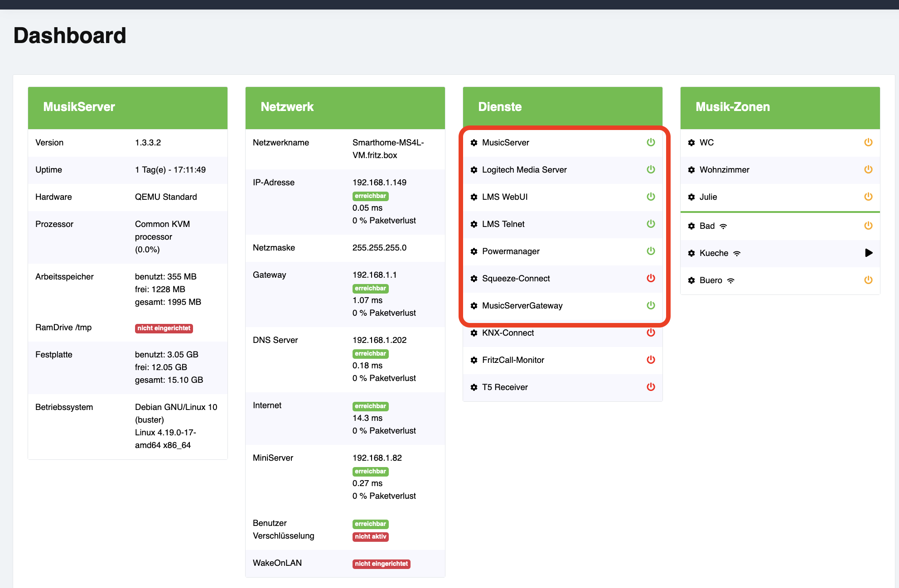
Task: Open Wohnzimmer zone settings gear
Action: point(691,170)
